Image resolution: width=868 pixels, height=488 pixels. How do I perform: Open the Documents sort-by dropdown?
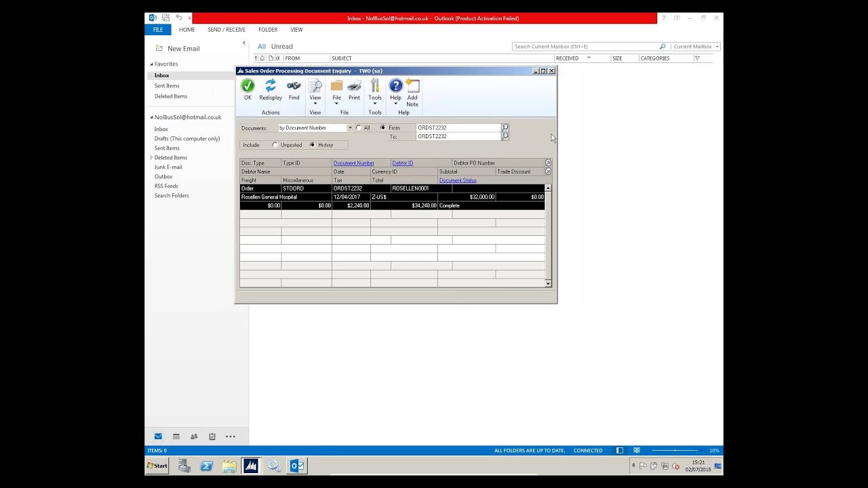pyautogui.click(x=350, y=127)
